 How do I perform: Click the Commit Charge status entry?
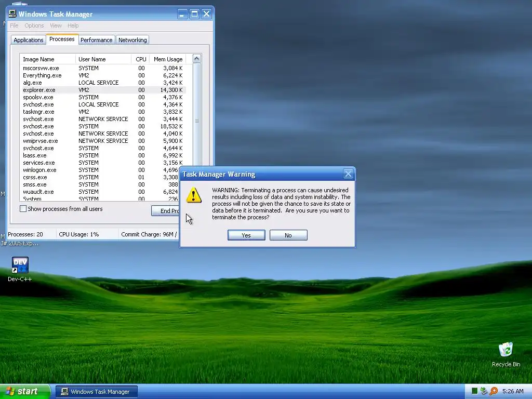[x=149, y=234]
